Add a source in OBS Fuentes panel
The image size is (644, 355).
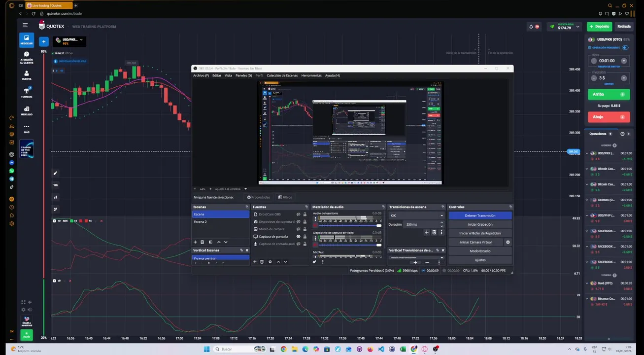[x=255, y=262]
